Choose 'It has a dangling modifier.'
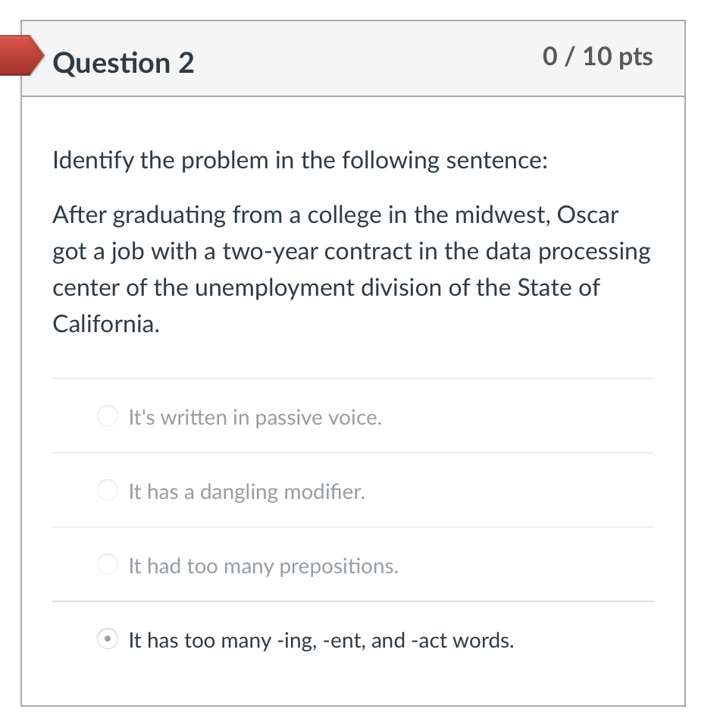The image size is (717, 728). coord(108,490)
